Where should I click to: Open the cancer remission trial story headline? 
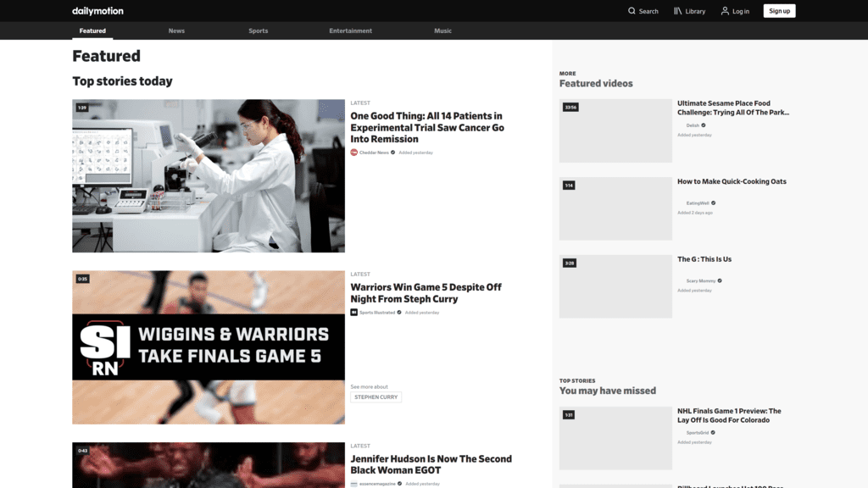(x=427, y=127)
